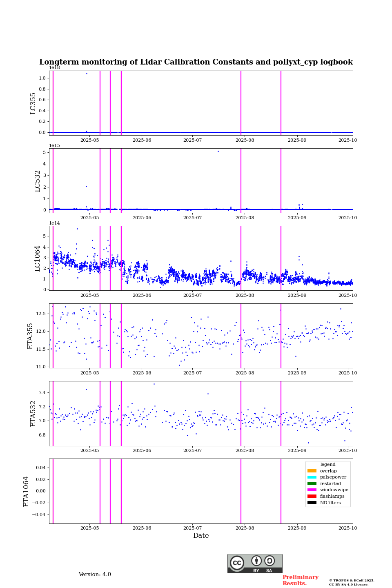Viewport: 392px width, 588px height.
Task: Click the Date x-axis label at bottom
Action: pyautogui.click(x=201, y=536)
